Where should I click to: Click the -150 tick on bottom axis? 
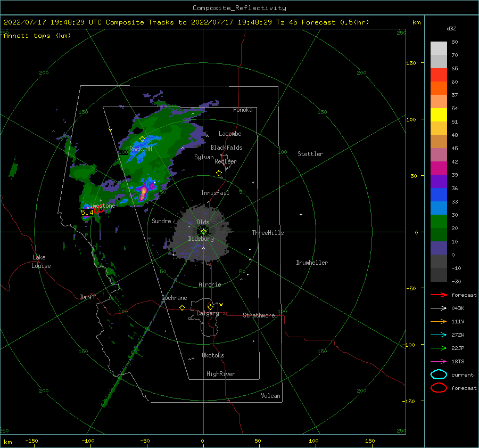[32, 441]
